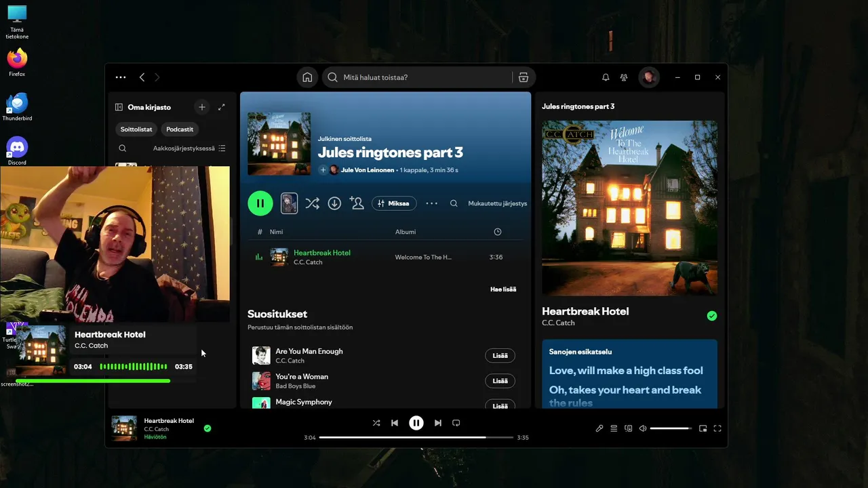This screenshot has height=488, width=868.
Task: Open Are You Man Enough cover thumbnail
Action: 261,356
